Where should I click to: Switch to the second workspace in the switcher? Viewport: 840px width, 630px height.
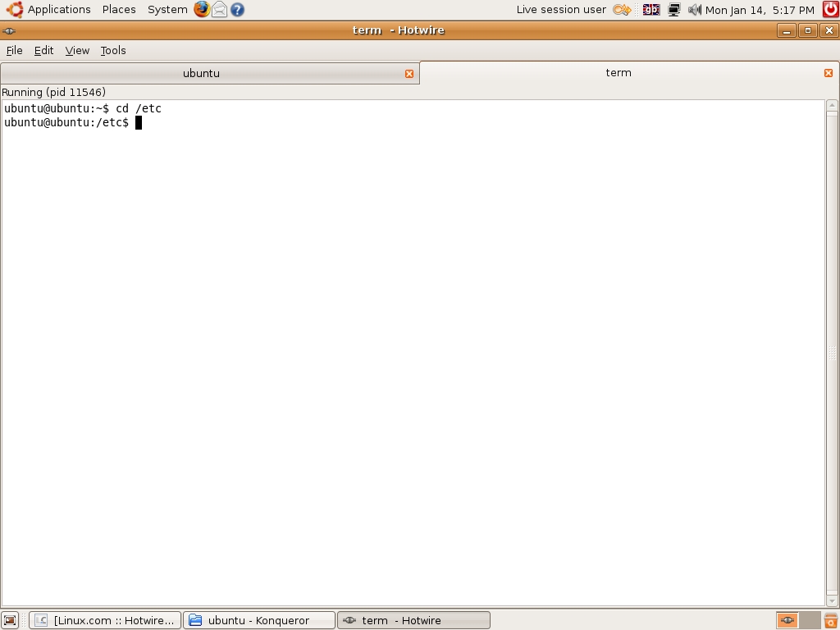(810, 620)
